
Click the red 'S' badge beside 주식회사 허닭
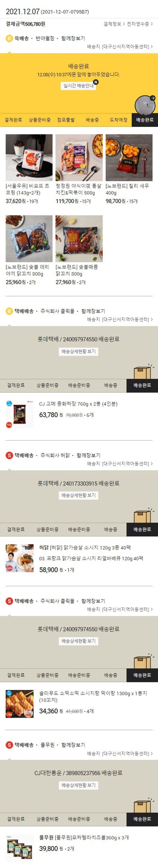point(9,455)
